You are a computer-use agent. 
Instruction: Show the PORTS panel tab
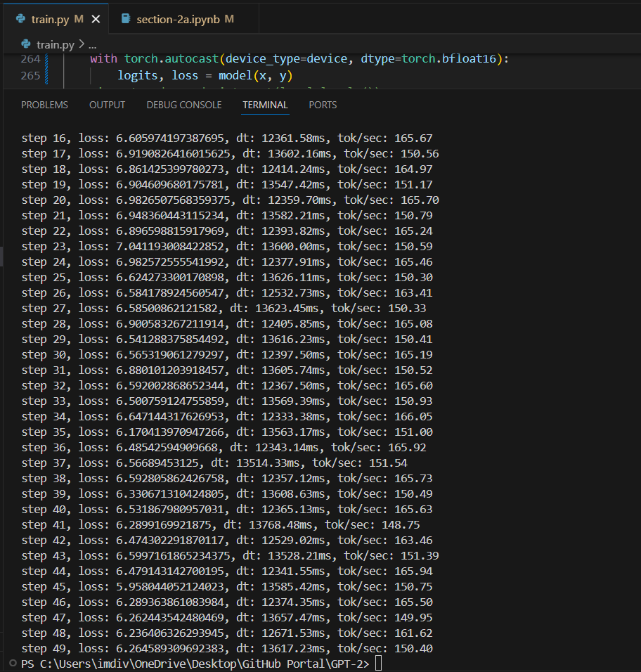coord(323,105)
